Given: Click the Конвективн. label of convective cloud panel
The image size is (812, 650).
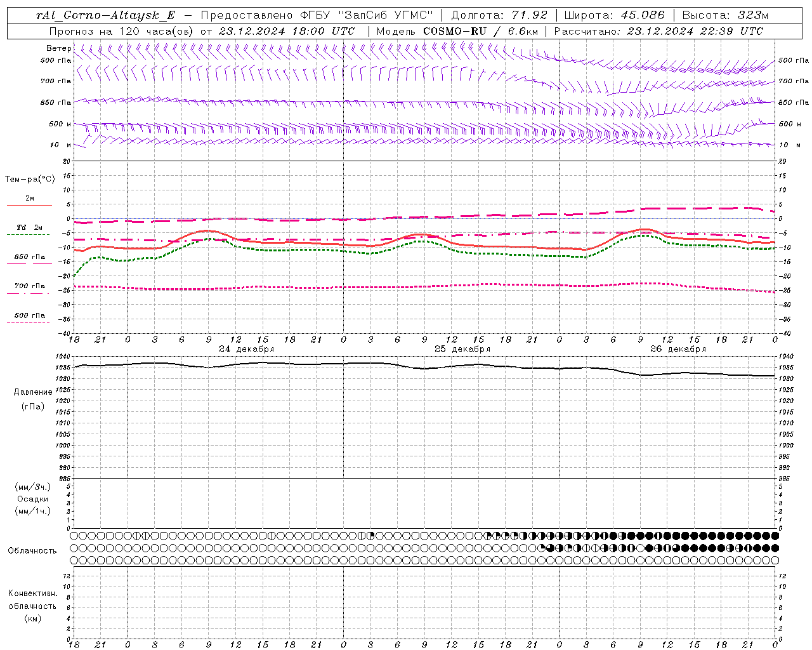Looking at the screenshot, I should 32,594.
